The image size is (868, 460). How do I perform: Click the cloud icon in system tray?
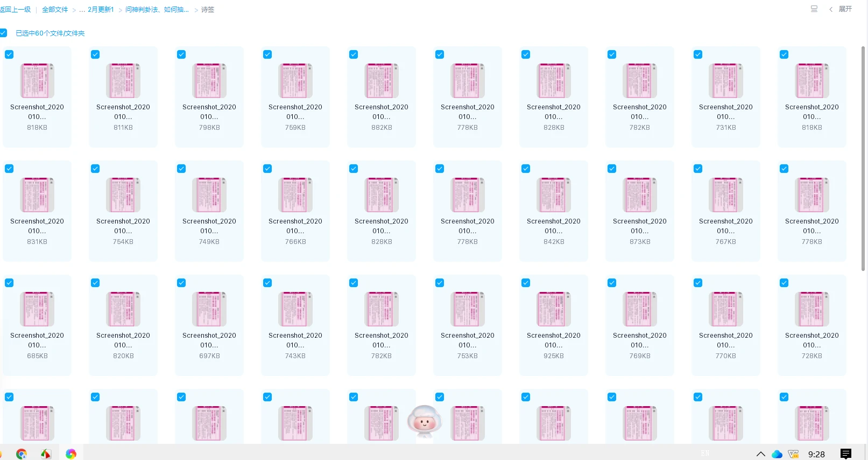coord(777,454)
